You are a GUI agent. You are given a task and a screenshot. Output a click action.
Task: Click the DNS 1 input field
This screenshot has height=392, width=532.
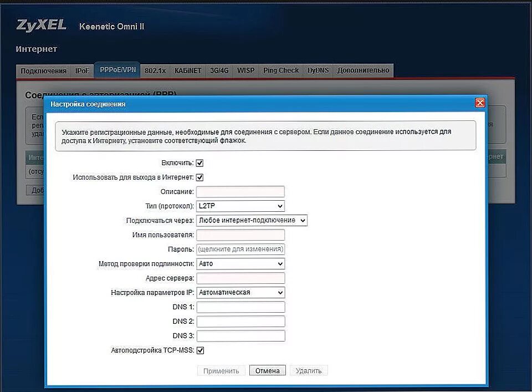pyautogui.click(x=241, y=307)
